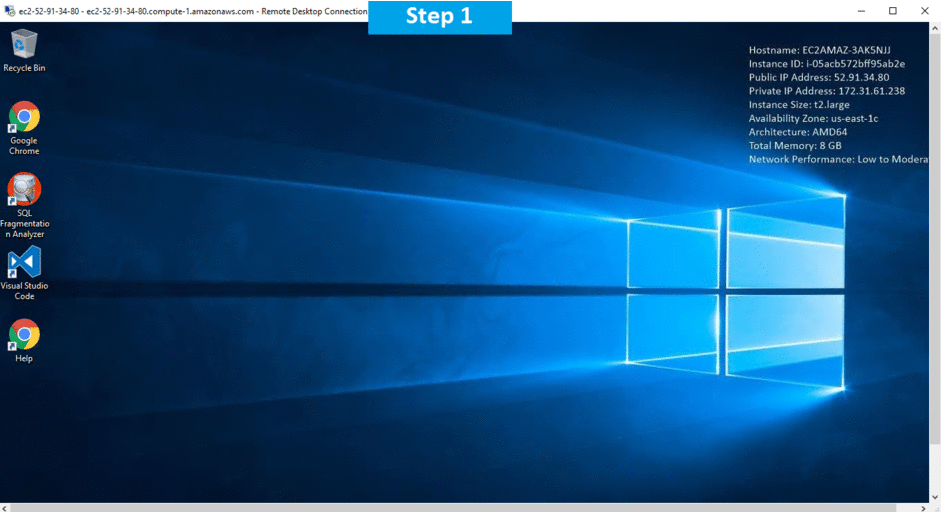Click the vertical scrollbar track on right
Viewport: 941px width, 512px height.
point(935,260)
